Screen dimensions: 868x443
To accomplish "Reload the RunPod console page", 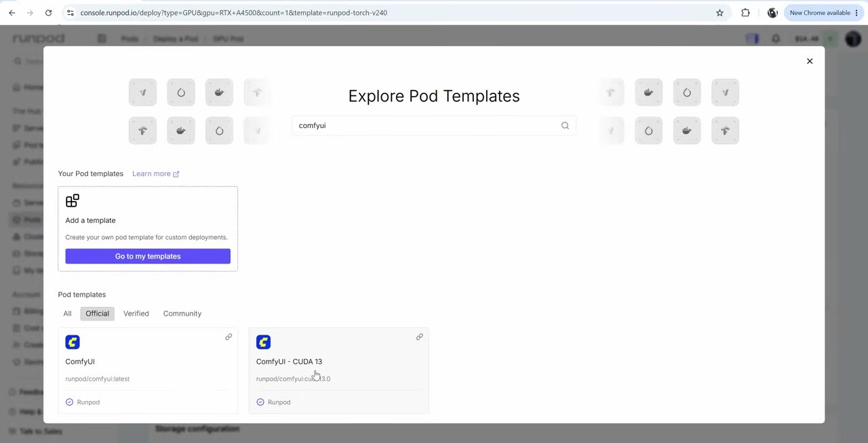I will coord(48,13).
